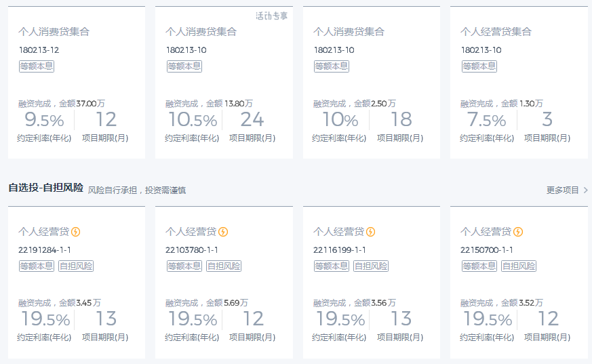
Task: Open 个人经营贷 22116199-1-1 title
Action: pyautogui.click(x=338, y=232)
